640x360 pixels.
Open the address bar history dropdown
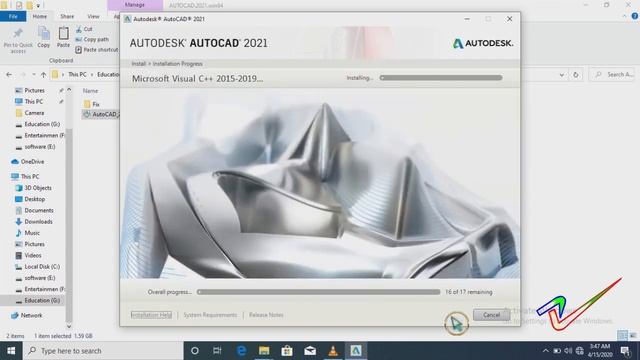click(x=562, y=75)
